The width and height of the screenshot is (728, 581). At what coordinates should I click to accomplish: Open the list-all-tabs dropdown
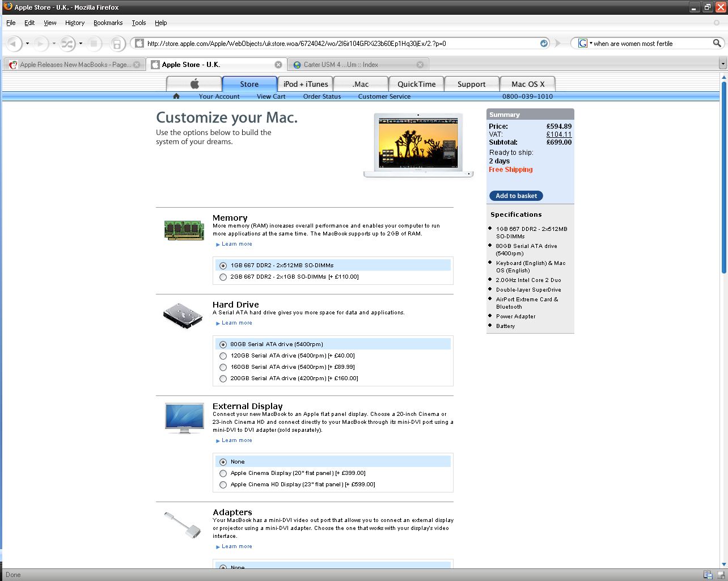click(722, 64)
